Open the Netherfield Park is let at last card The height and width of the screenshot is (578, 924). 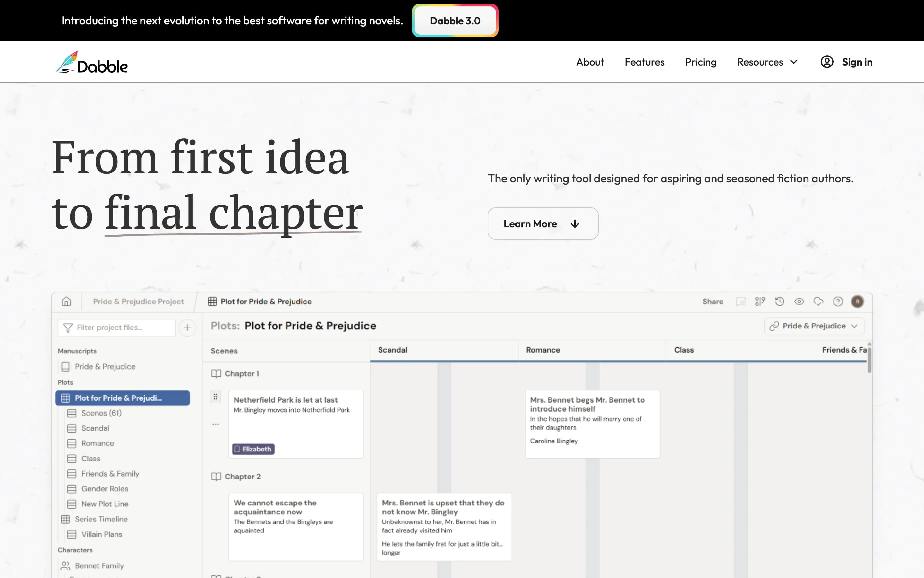pyautogui.click(x=296, y=424)
